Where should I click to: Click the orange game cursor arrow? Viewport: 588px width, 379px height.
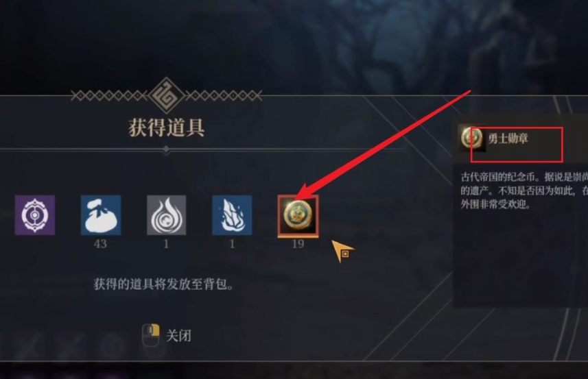(342, 252)
